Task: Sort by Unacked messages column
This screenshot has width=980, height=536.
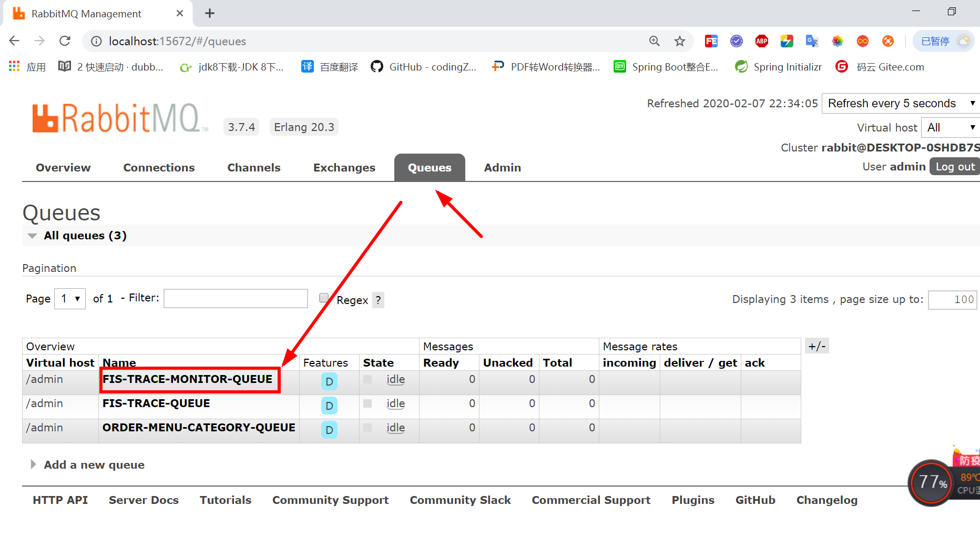Action: tap(508, 362)
